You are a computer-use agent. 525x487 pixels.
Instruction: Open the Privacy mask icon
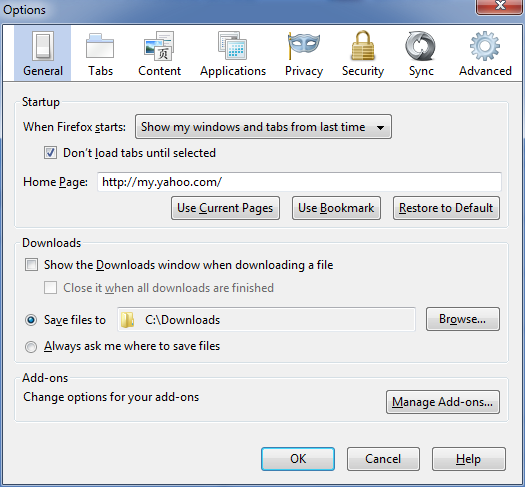pyautogui.click(x=304, y=46)
